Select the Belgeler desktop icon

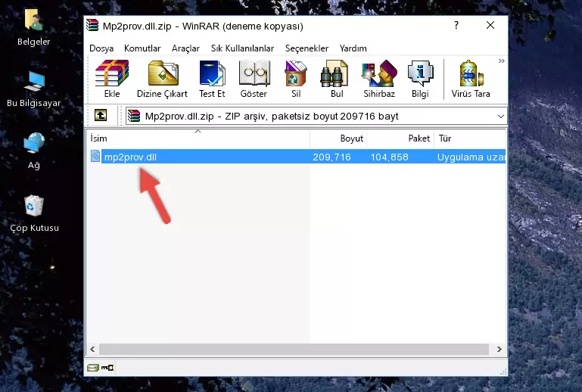point(34,27)
